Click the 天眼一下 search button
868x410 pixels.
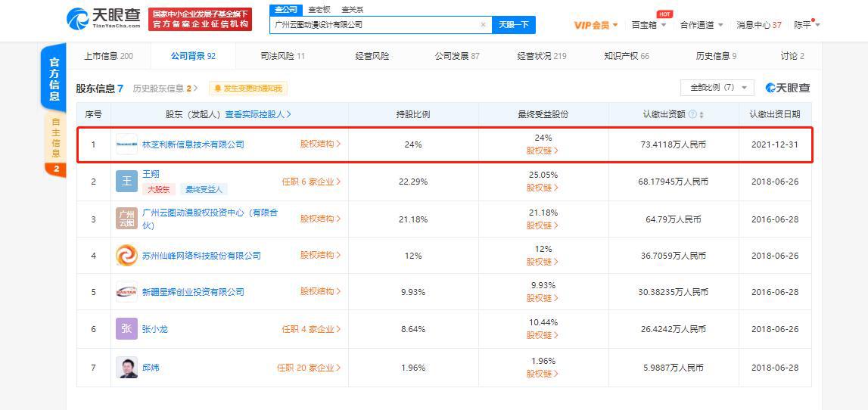click(x=515, y=25)
